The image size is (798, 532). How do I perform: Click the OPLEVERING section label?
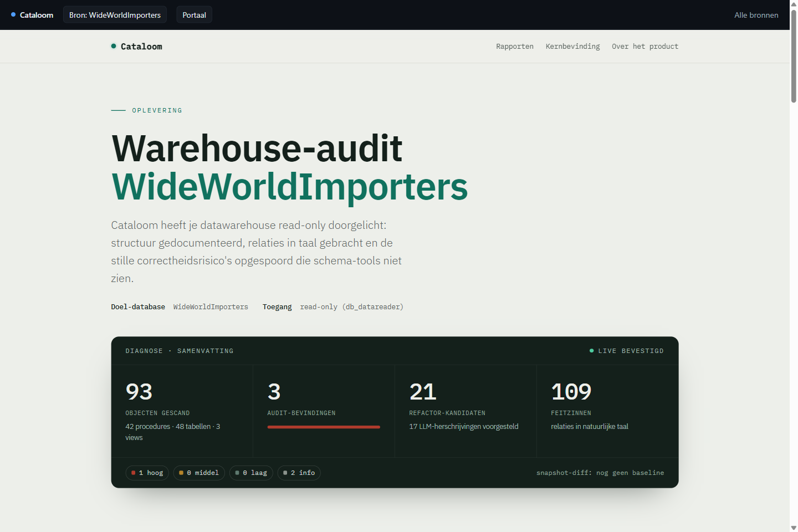(157, 110)
